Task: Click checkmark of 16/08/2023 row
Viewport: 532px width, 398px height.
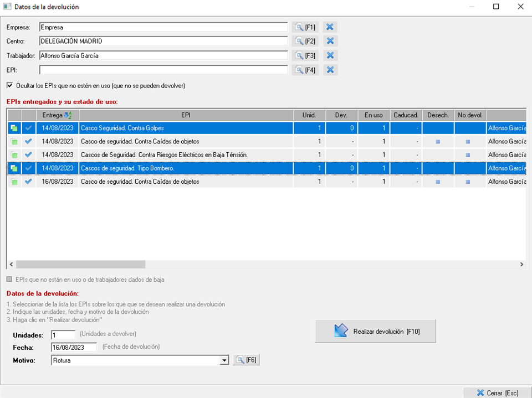Action: click(28, 182)
